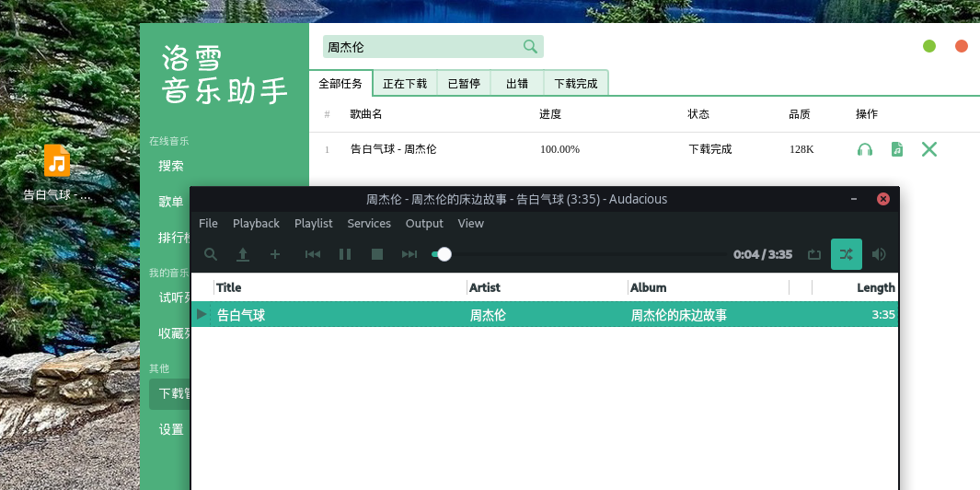Click 告白气球 - 周杰伦 in download list
Screen dimensions: 980x490
click(394, 149)
